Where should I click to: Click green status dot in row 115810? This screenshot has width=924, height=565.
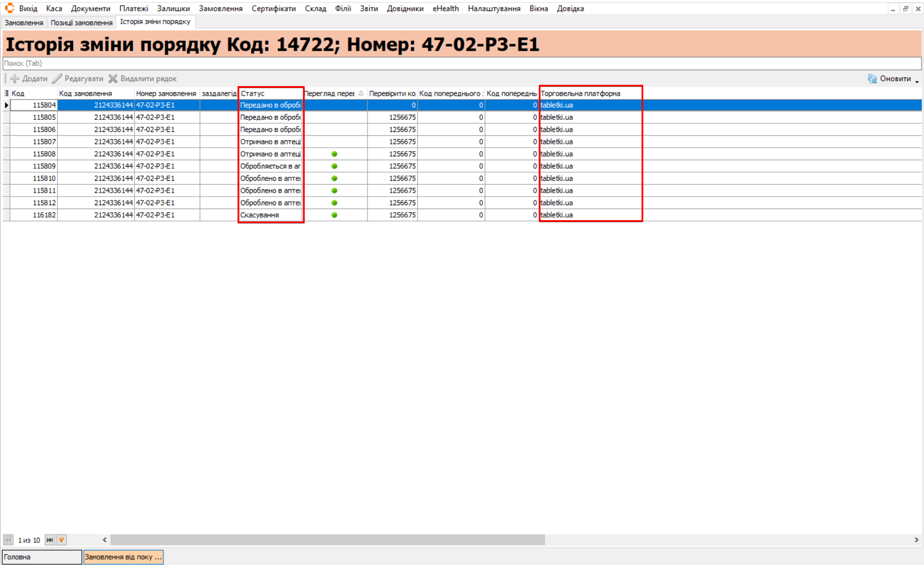click(334, 178)
